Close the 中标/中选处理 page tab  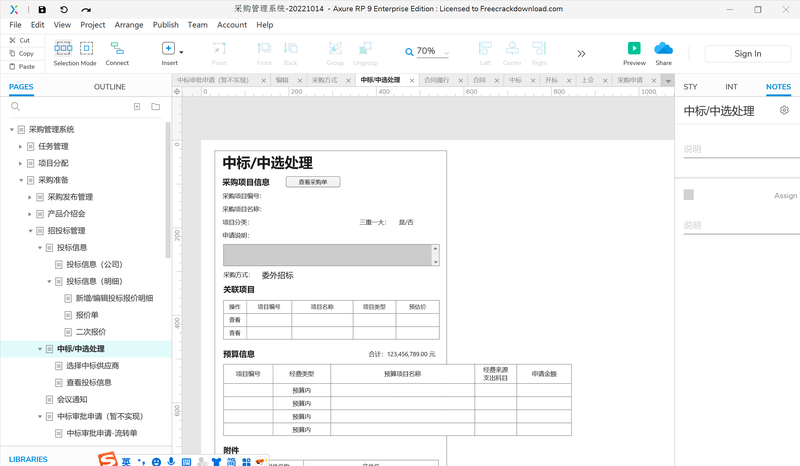point(412,81)
